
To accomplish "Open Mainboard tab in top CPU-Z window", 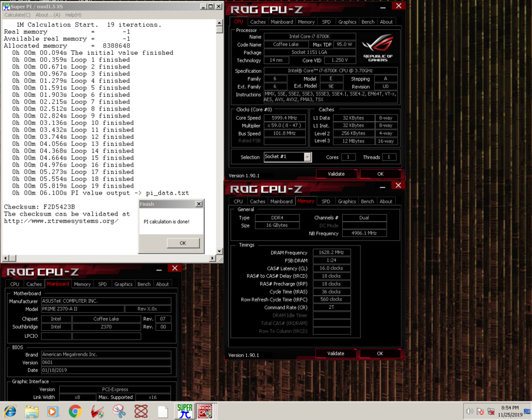I will click(281, 22).
